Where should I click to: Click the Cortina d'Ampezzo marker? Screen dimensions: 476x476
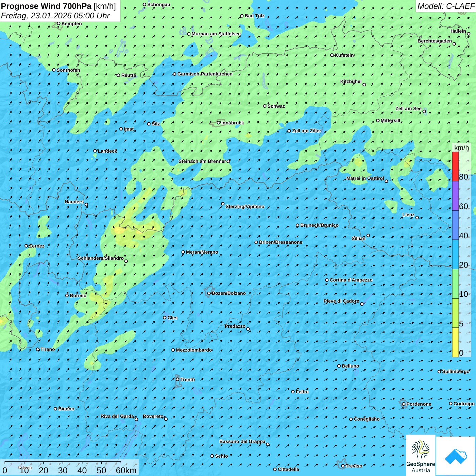327,280
